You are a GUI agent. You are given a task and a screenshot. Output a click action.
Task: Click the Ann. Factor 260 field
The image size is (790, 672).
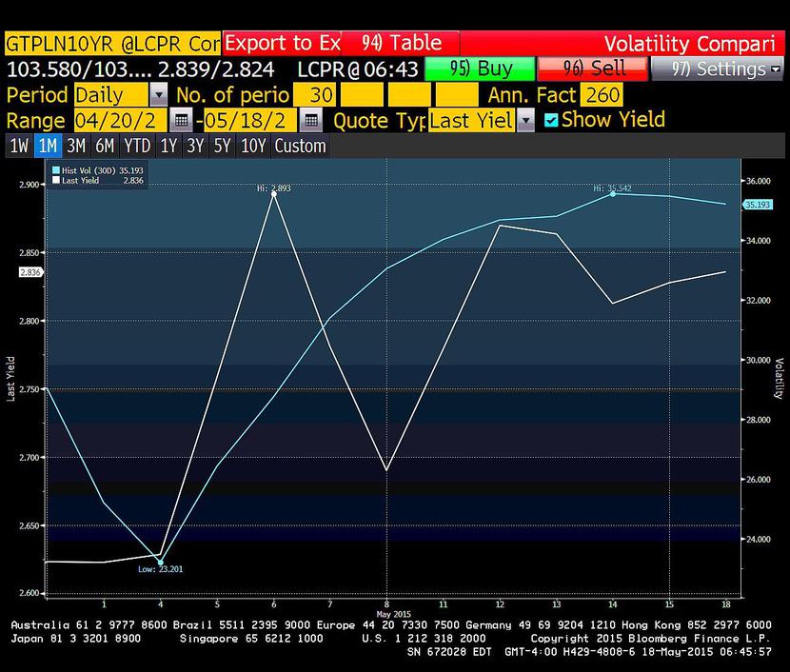[604, 95]
